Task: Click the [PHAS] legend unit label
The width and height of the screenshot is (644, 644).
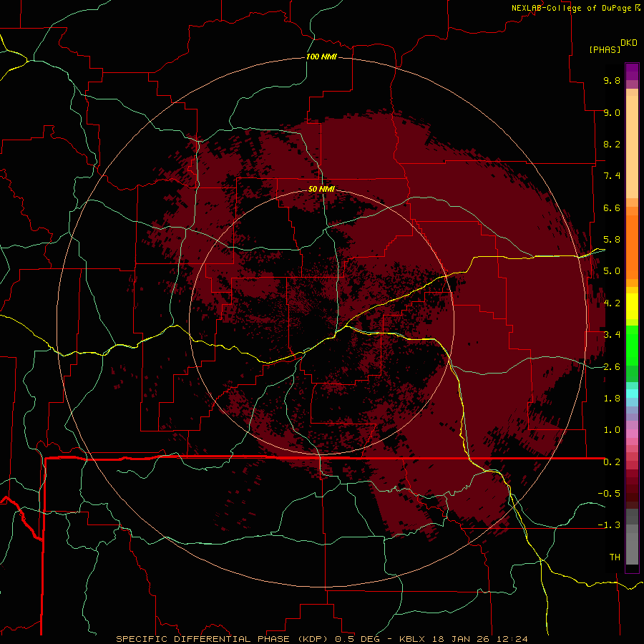Action: 605,49
